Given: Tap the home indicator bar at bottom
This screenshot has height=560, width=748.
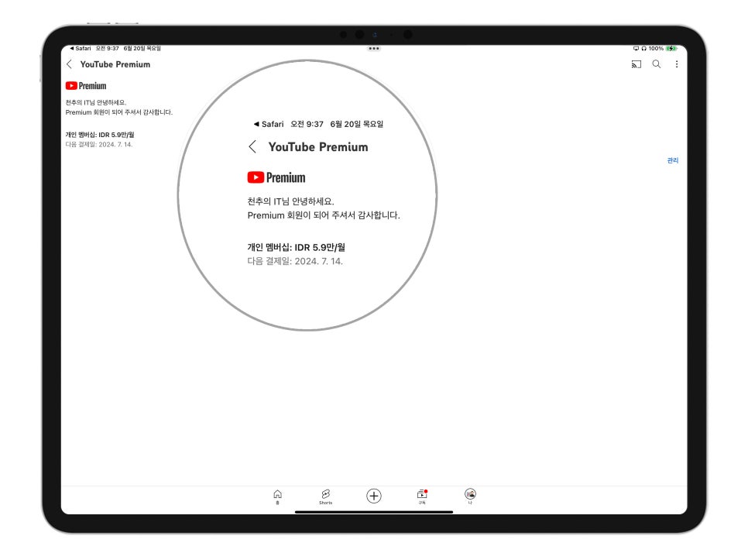Looking at the screenshot, I should click(x=374, y=512).
